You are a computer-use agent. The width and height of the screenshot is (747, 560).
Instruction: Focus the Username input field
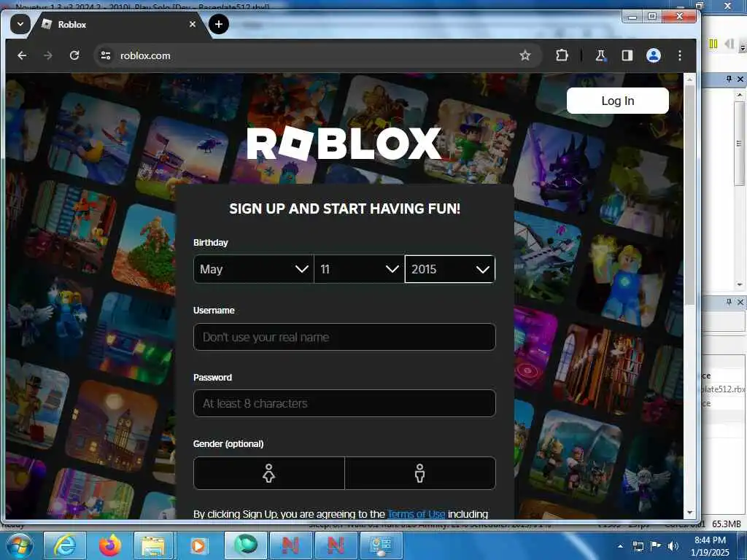344,337
